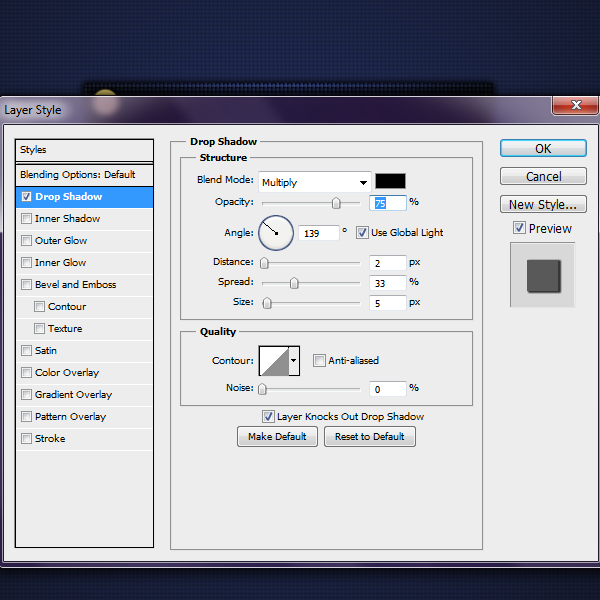Click the style preview thumbnail

[x=543, y=275]
